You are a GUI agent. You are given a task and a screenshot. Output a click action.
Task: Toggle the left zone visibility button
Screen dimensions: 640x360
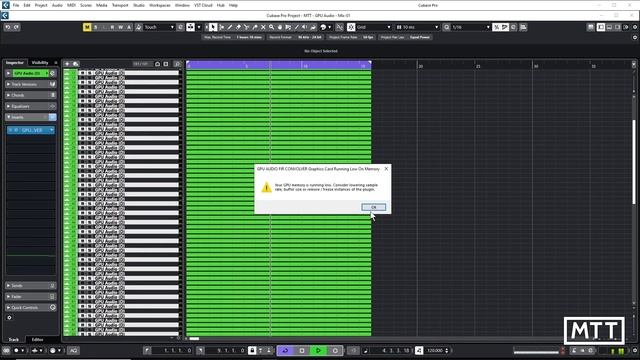point(601,27)
